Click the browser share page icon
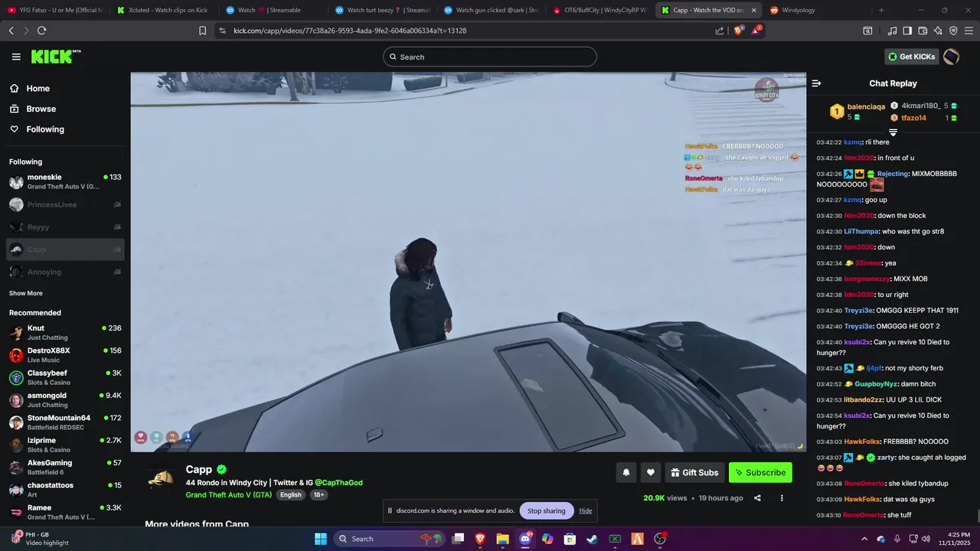Screen dimensions: 980x551 720,31
